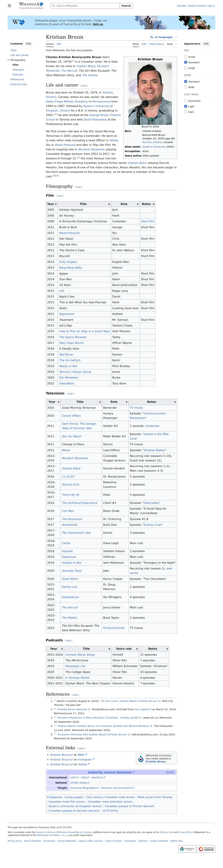The width and height of the screenshot is (223, 868).
Task: Click Authority control databases edit pencil
Action: coord(134,772)
